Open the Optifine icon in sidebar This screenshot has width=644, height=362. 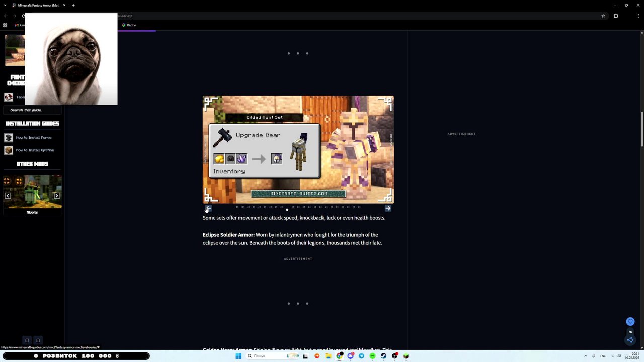(x=8, y=150)
